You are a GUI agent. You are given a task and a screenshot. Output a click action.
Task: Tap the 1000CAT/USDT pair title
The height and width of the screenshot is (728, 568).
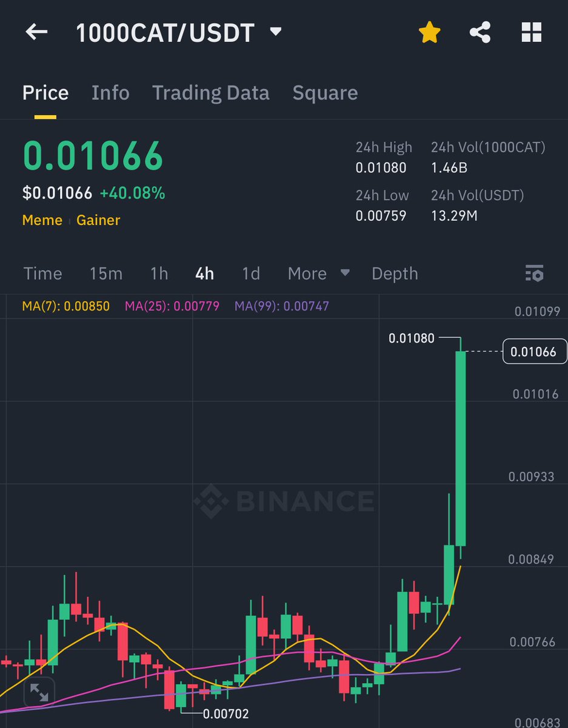165,33
